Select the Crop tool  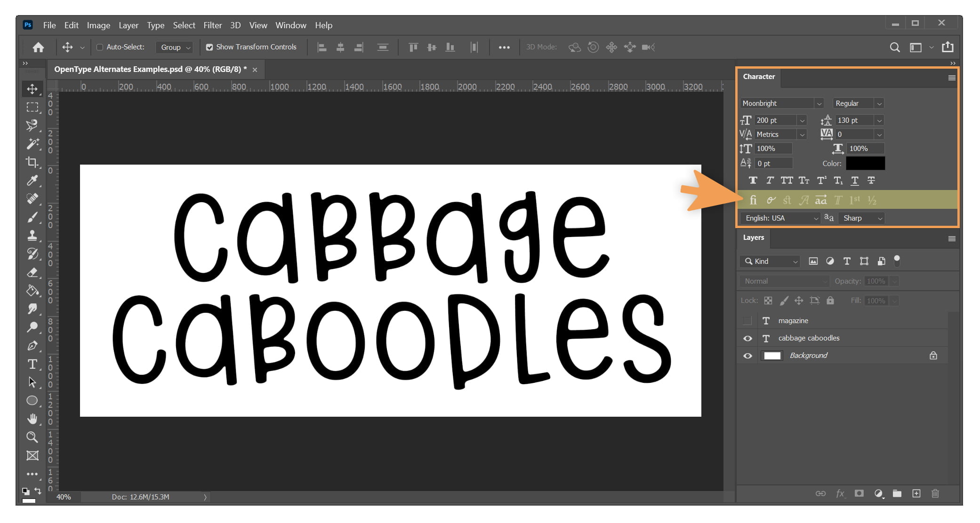(32, 162)
